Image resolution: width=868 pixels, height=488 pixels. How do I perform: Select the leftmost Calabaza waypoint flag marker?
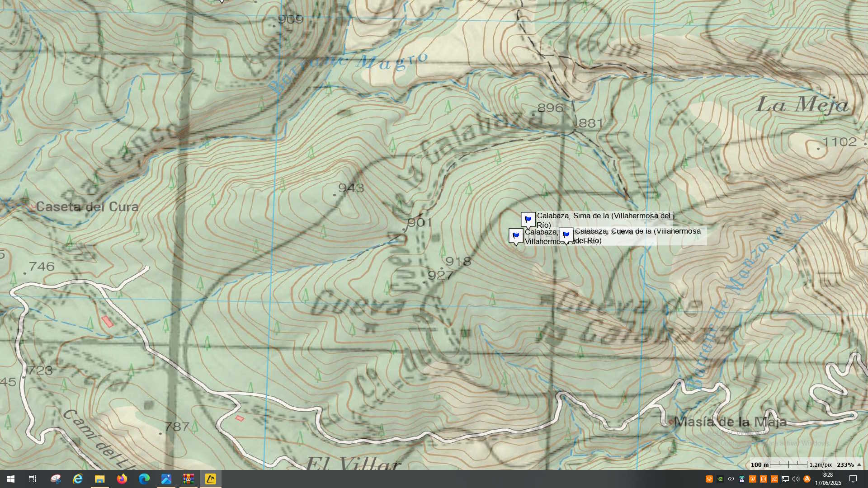click(516, 235)
